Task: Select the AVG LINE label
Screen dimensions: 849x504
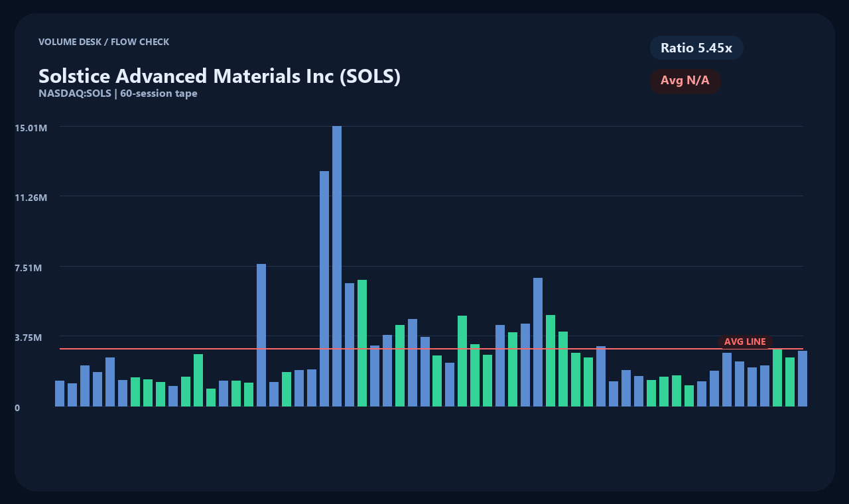Action: pyautogui.click(x=745, y=342)
